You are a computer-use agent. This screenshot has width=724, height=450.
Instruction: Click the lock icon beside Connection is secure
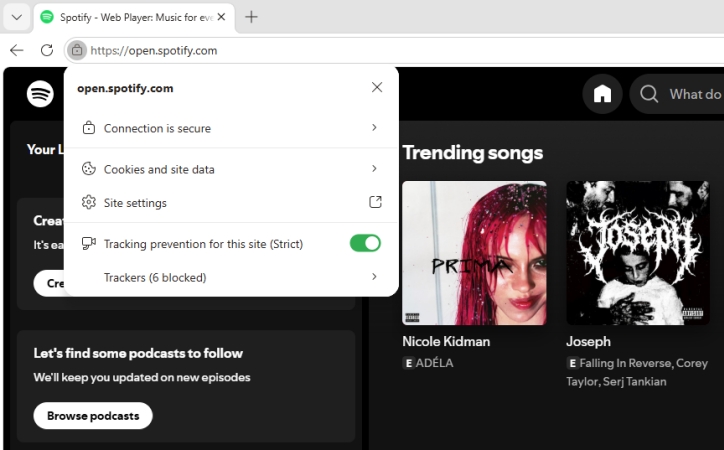89,128
